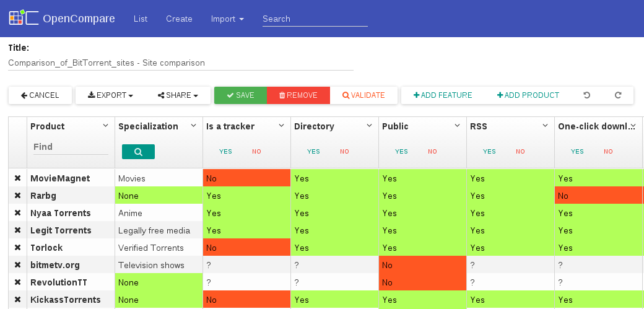
Task: Open the Is a tracker column menu
Action: (281, 126)
